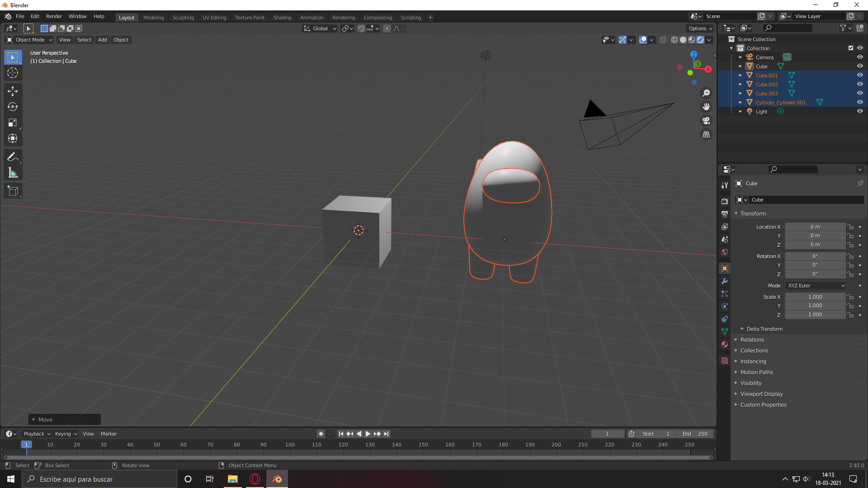Expand the Delta Transform section

pos(764,329)
